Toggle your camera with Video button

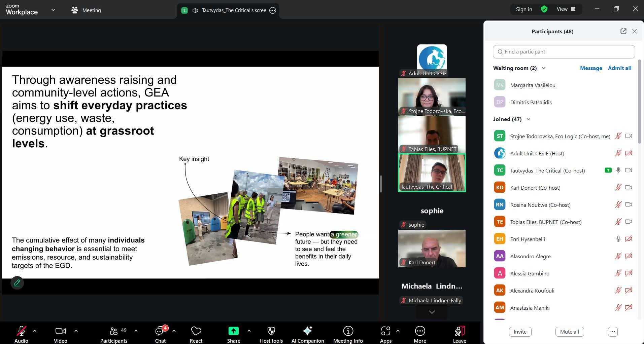pyautogui.click(x=61, y=332)
